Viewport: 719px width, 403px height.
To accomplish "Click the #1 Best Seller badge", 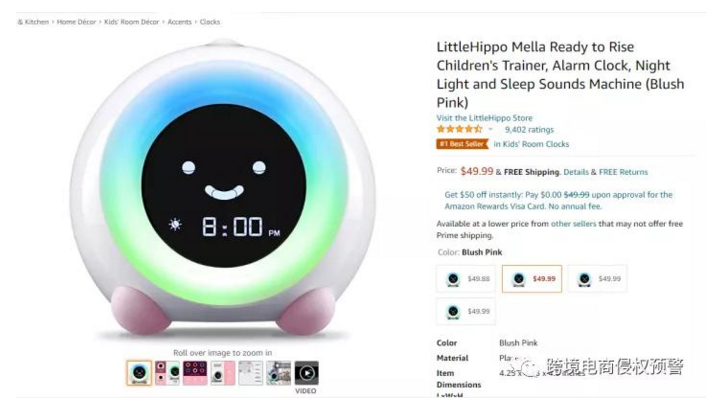I will 462,144.
